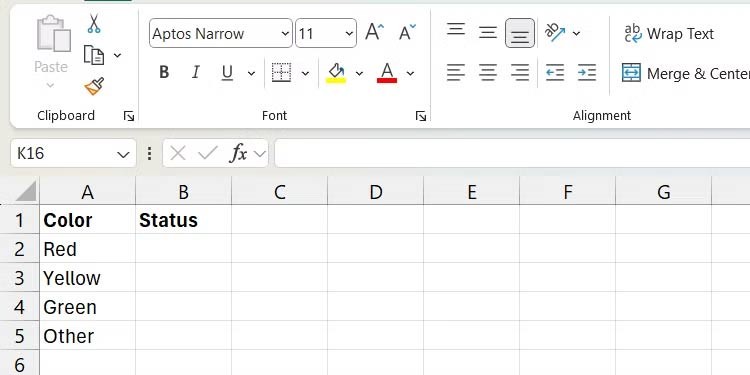Select column C header
The width and height of the screenshot is (750, 375).
click(x=280, y=191)
